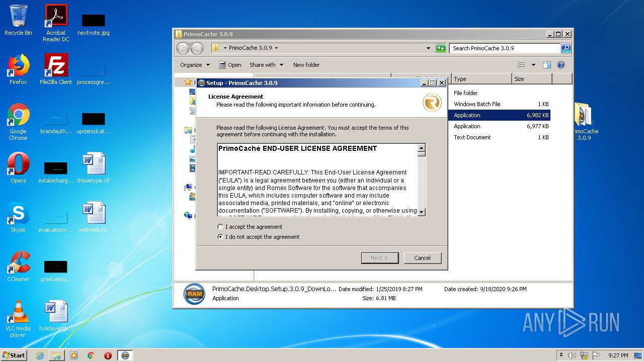The width and height of the screenshot is (644, 362).
Task: Sort files by the Type column header
Action: click(481, 79)
